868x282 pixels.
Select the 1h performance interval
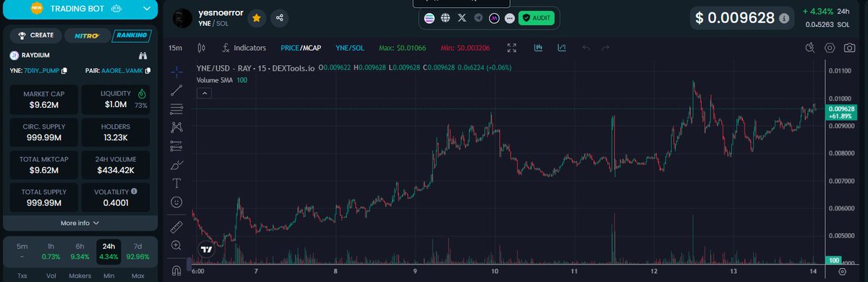(51, 252)
